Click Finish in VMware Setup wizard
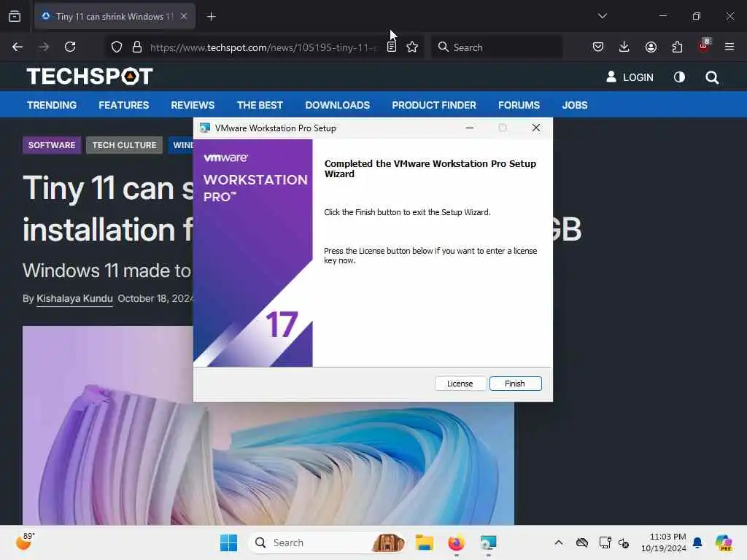 515,384
